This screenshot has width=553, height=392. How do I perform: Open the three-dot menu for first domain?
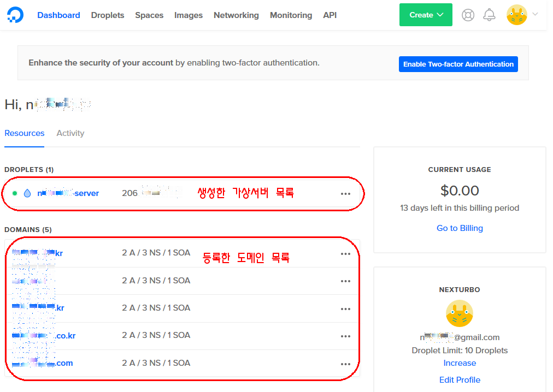pos(345,254)
